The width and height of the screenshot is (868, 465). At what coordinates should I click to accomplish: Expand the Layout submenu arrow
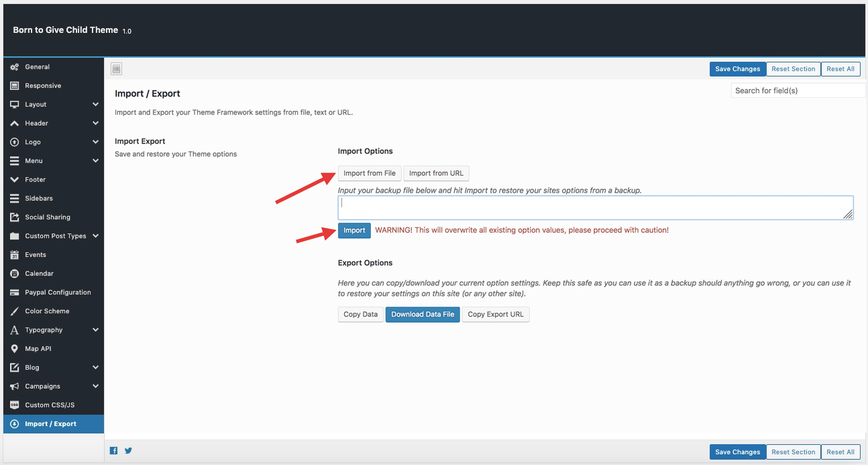pyautogui.click(x=95, y=105)
